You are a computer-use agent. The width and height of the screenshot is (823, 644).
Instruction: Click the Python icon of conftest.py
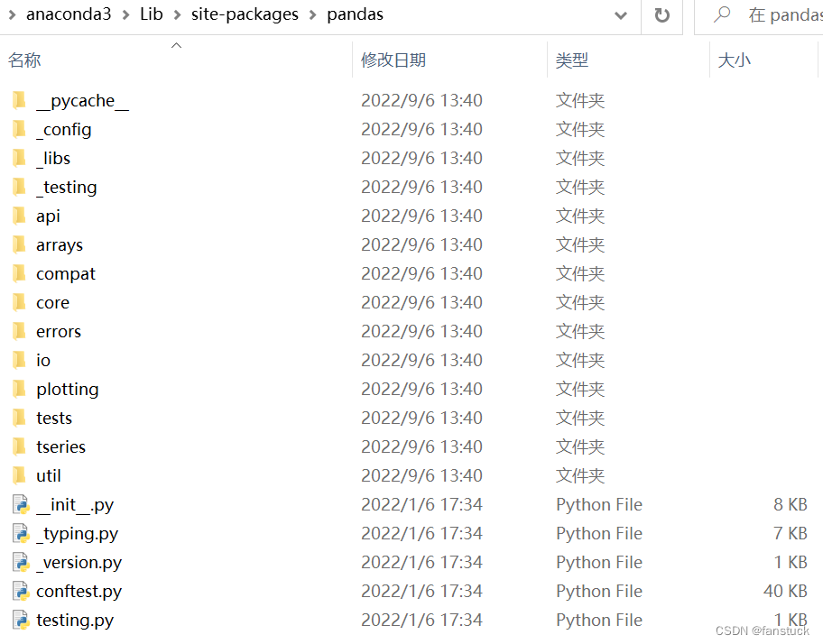click(x=21, y=591)
